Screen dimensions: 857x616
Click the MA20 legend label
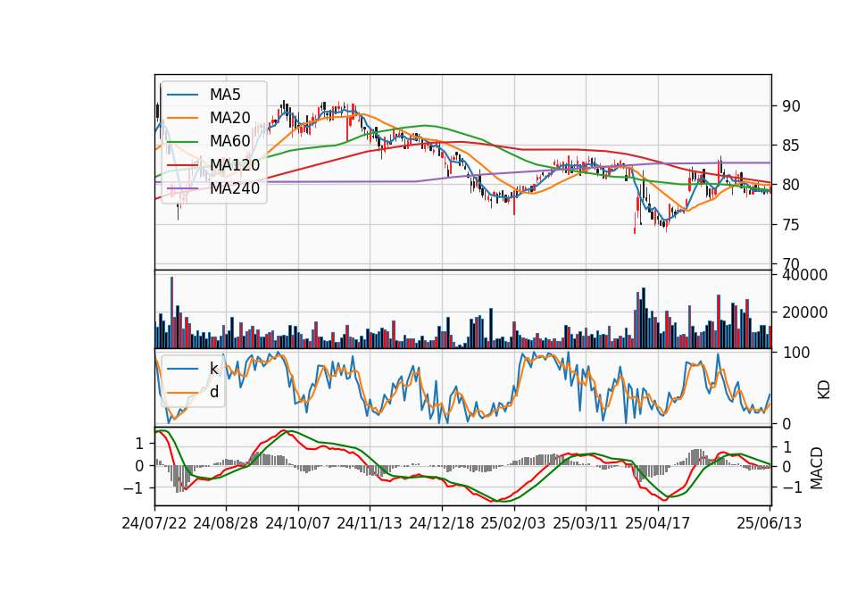coord(229,118)
